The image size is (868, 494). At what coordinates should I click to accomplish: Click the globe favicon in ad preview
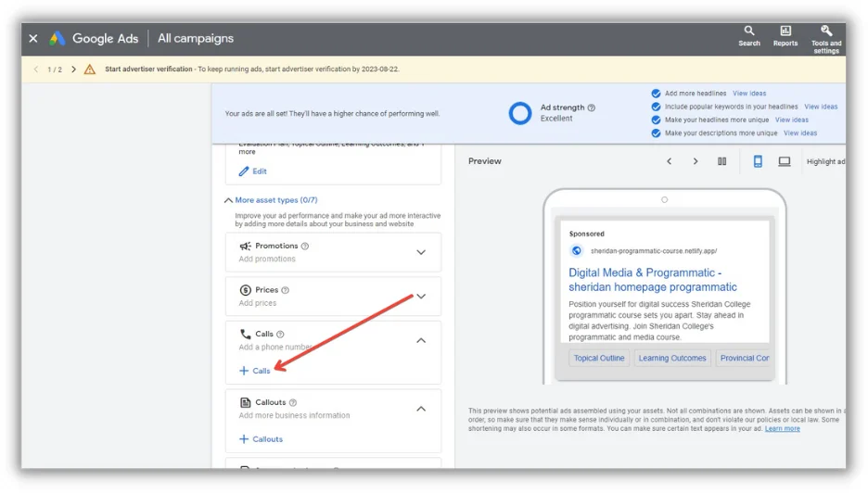[x=576, y=251]
